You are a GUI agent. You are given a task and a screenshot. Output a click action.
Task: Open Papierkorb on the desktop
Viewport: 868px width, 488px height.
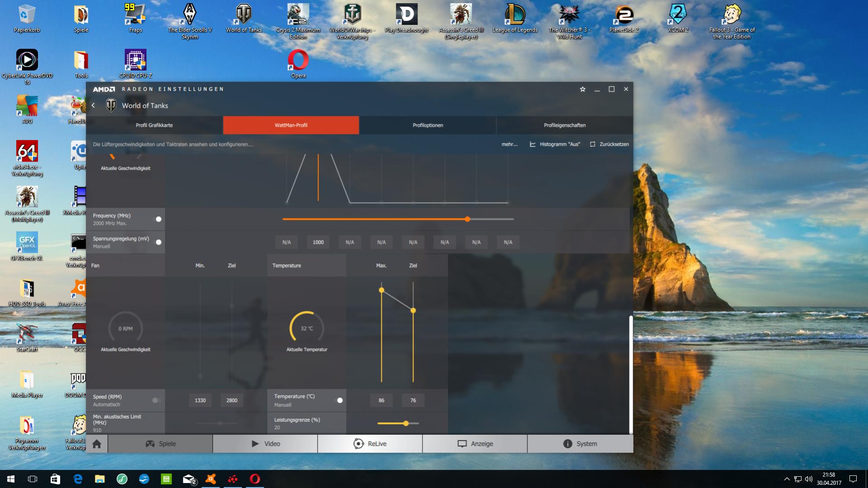[x=27, y=19]
